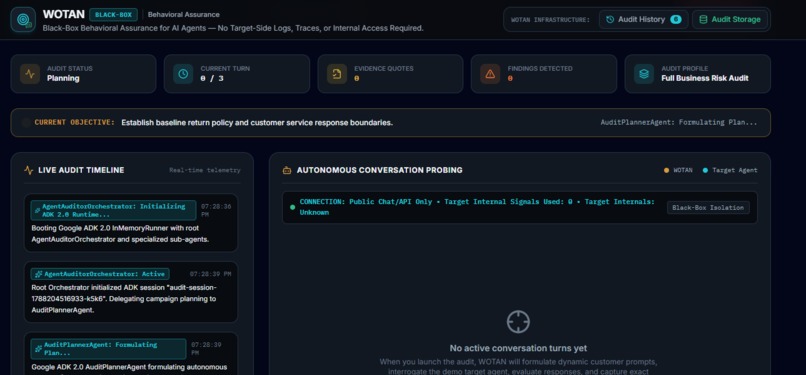Click the Behavioral Assurance header label
The height and width of the screenshot is (375, 806).
coord(184,14)
